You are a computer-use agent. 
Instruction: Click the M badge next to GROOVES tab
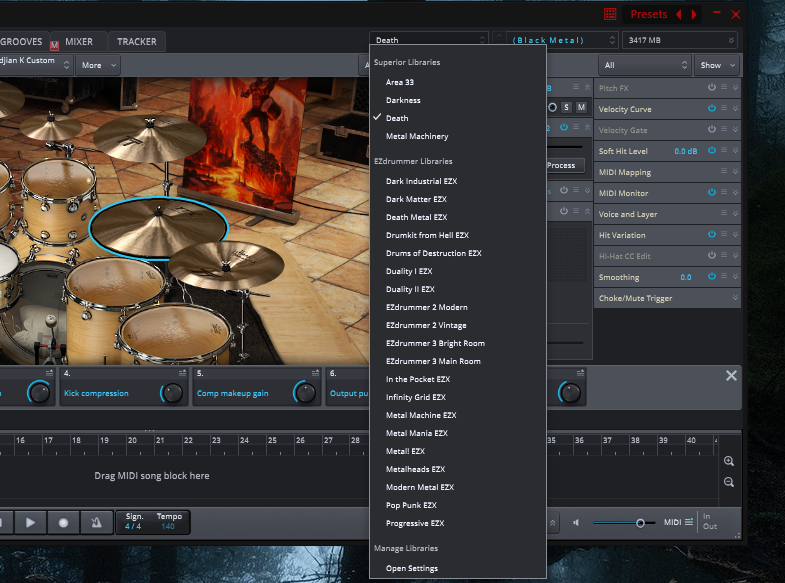(54, 46)
